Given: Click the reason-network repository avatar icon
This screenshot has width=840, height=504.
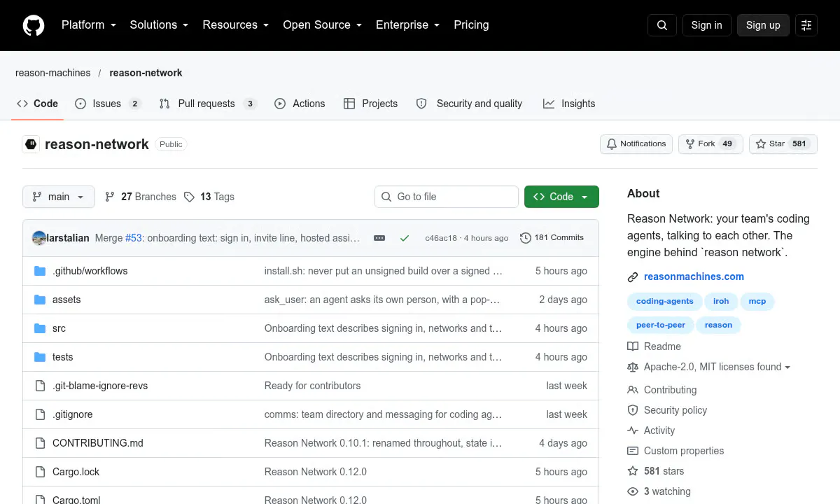Looking at the screenshot, I should 31,144.
